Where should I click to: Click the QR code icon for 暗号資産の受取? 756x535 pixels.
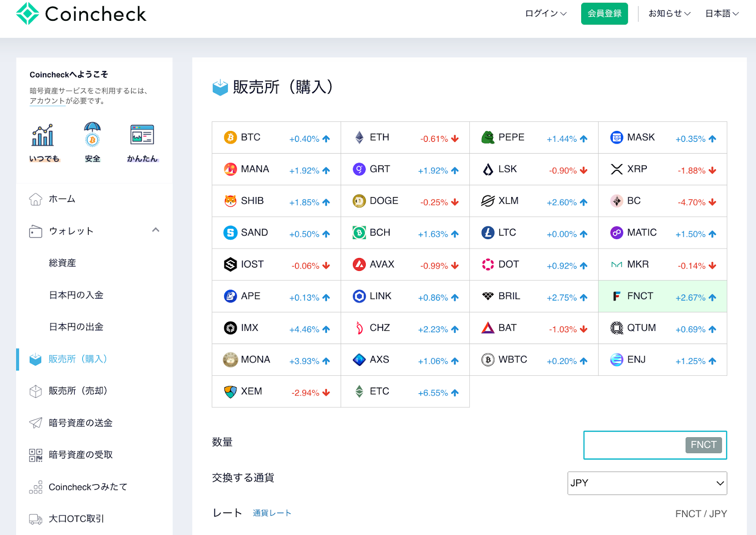[35, 455]
